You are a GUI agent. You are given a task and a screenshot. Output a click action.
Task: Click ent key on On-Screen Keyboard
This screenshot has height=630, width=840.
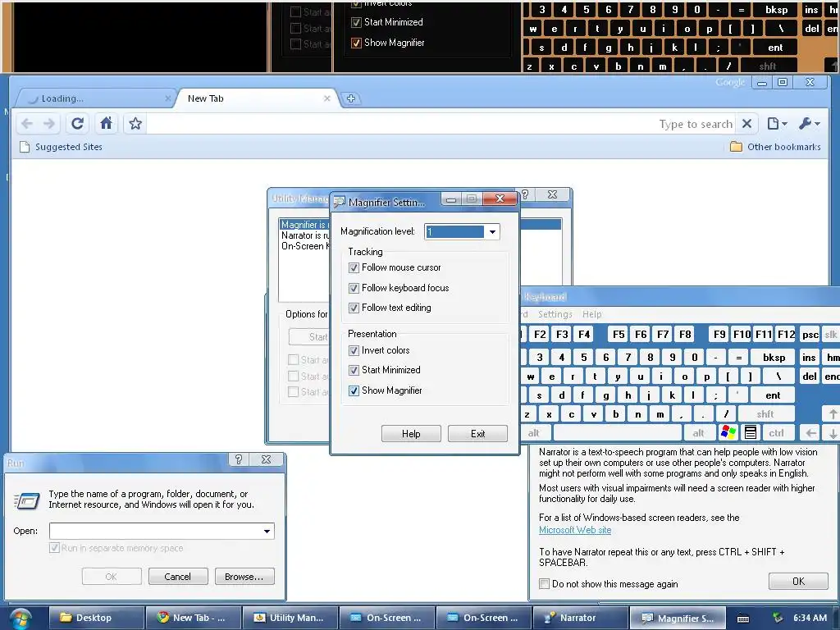coord(773,395)
